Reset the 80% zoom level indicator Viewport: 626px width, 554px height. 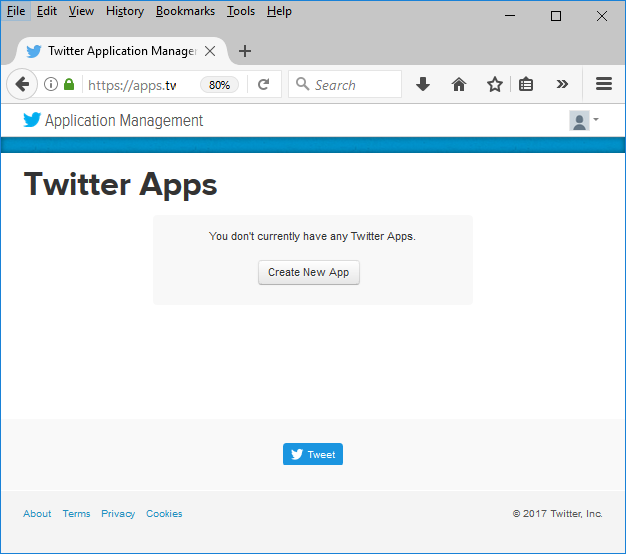click(219, 85)
